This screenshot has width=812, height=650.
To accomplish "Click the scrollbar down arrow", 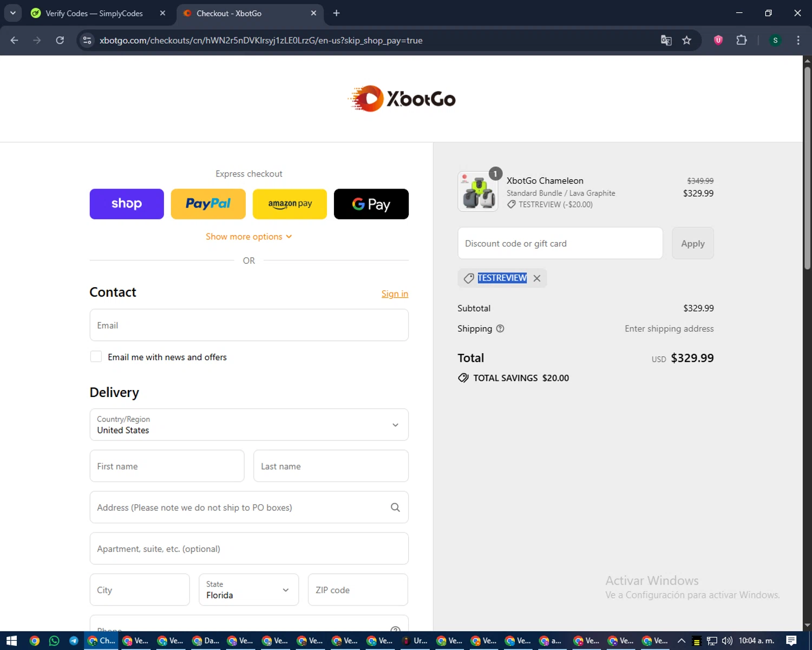I will pyautogui.click(x=807, y=626).
